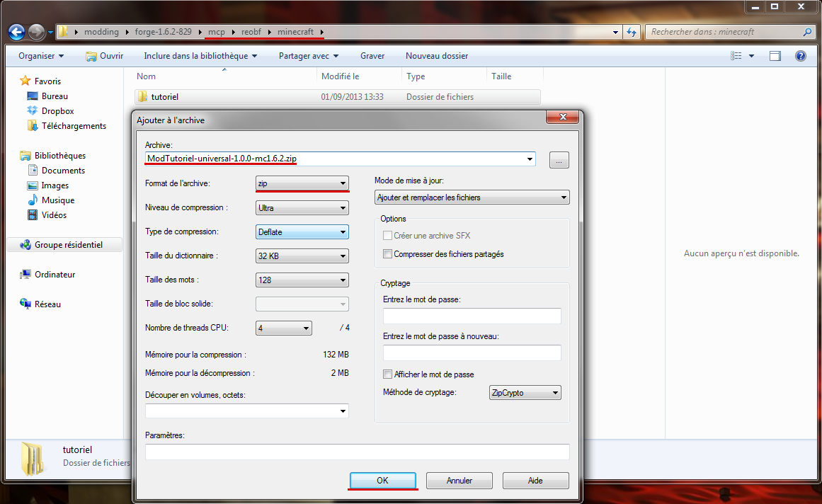Viewport: 822px width, 504px height.
Task: Open Dropbox in Favoris sidebar
Action: click(57, 111)
